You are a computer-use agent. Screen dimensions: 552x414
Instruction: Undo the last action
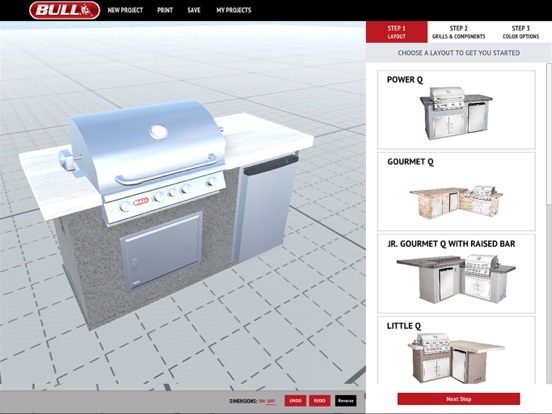[x=295, y=401]
